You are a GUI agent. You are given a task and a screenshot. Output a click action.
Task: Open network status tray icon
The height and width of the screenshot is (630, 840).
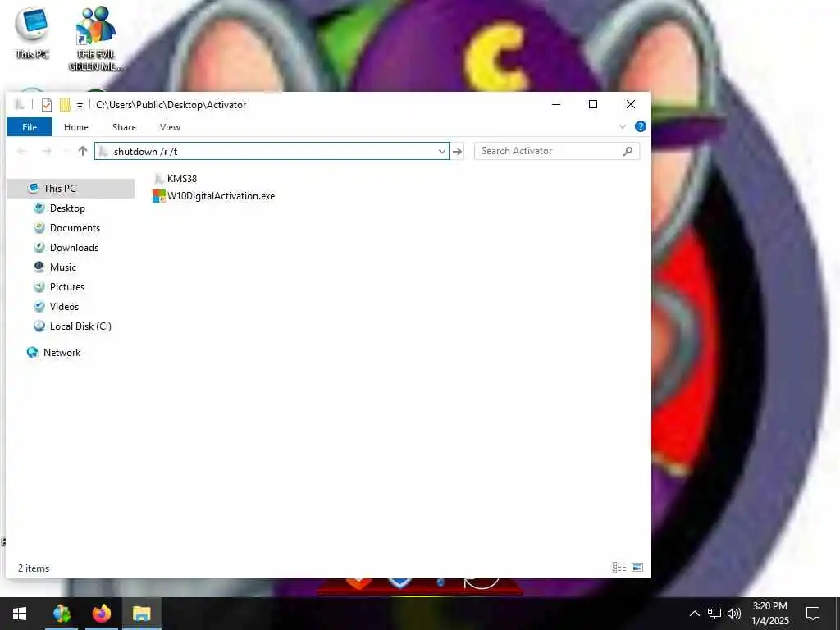click(714, 614)
